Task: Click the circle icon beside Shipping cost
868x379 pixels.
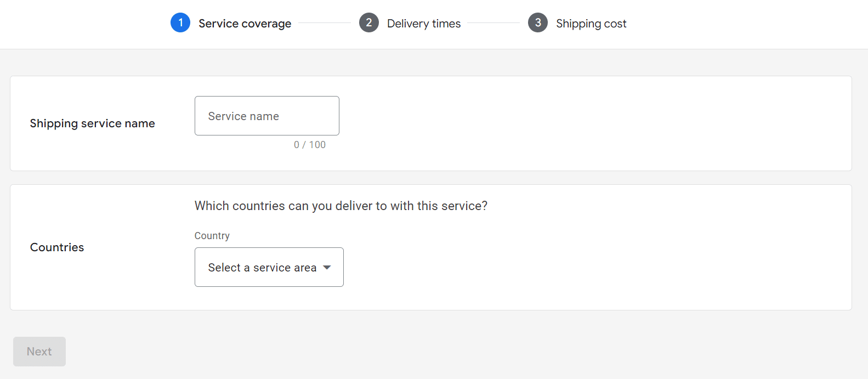Action: [538, 22]
